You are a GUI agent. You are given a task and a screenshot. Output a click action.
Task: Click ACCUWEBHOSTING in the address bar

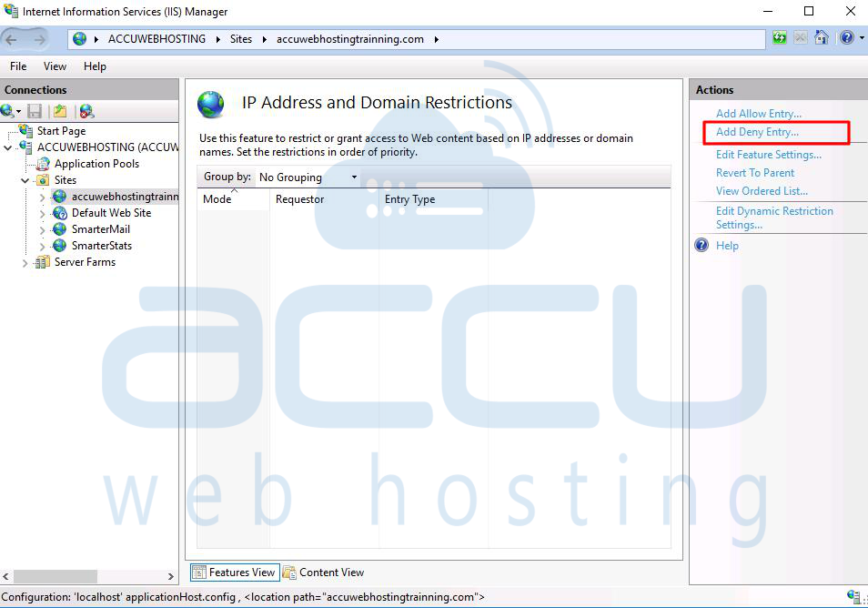pyautogui.click(x=156, y=39)
